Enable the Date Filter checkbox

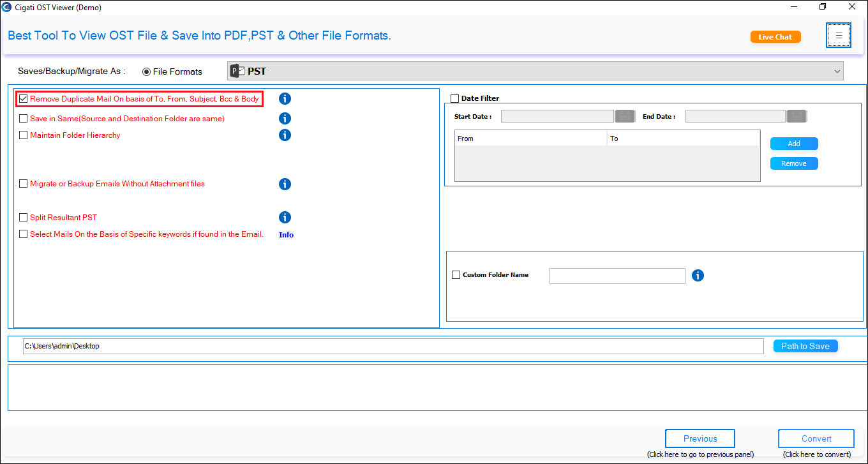coord(455,98)
